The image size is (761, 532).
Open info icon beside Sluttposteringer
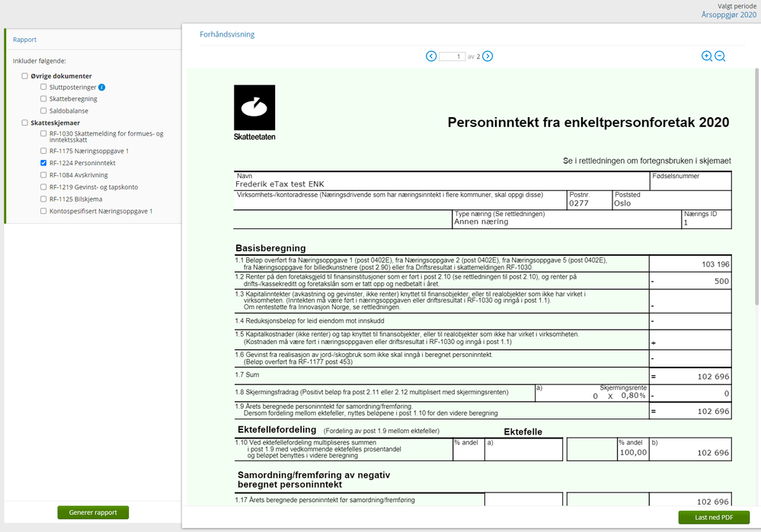click(102, 88)
